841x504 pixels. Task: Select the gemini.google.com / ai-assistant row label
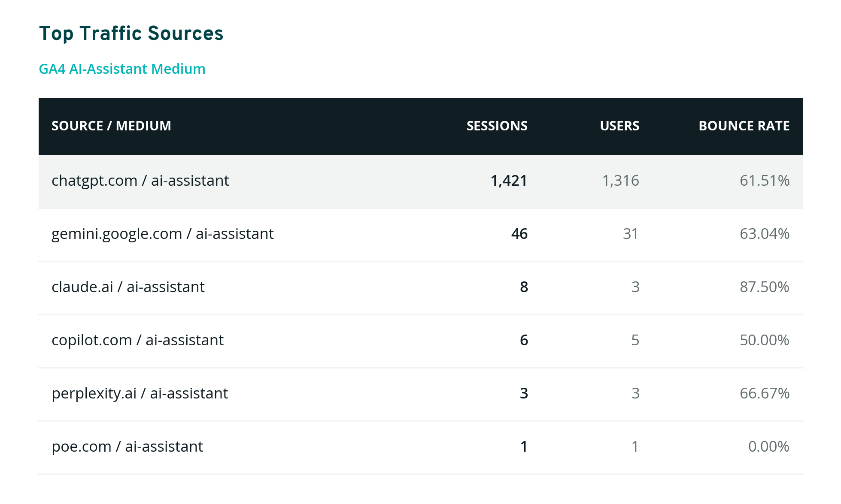click(163, 234)
